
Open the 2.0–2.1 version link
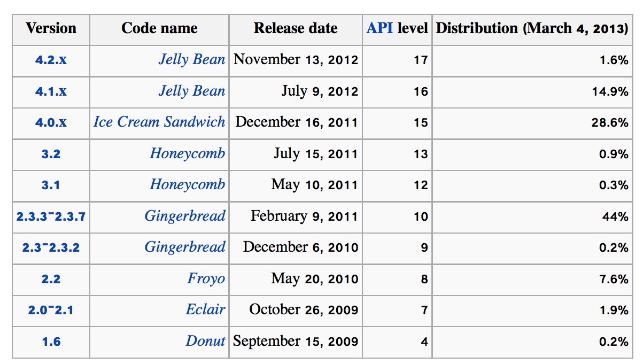pyautogui.click(x=51, y=310)
